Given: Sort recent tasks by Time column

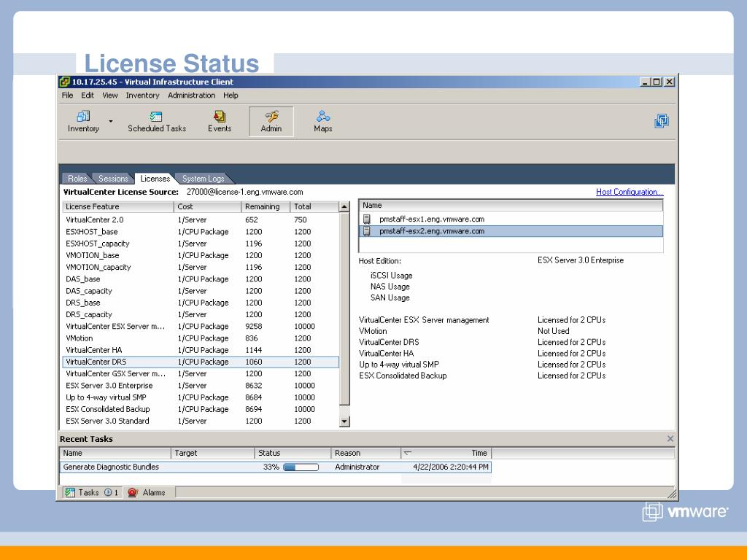Looking at the screenshot, I should point(446,453).
